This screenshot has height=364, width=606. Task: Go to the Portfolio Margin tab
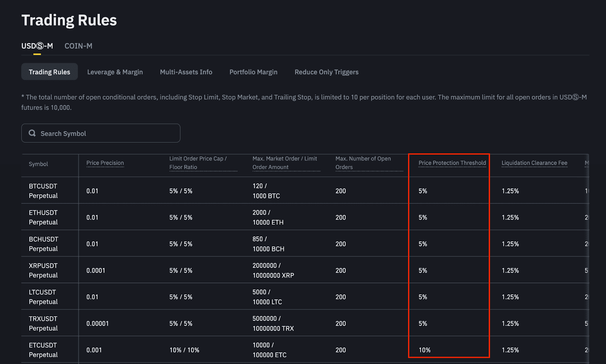point(253,72)
